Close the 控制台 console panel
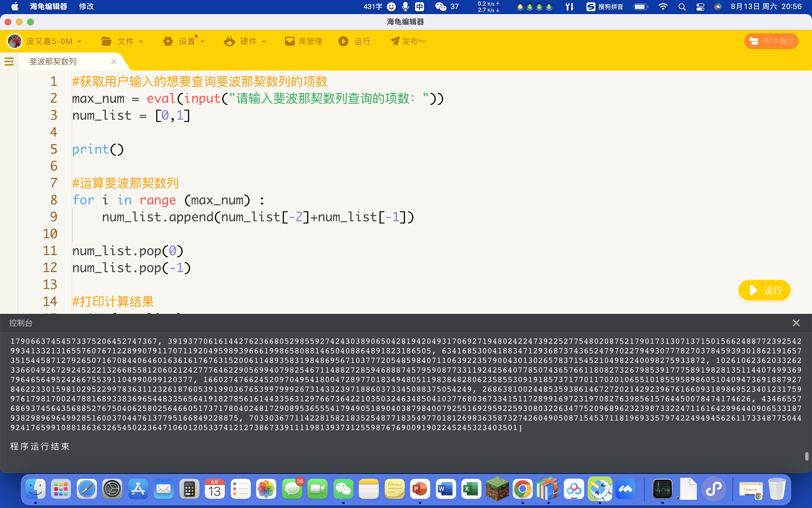This screenshot has width=812, height=508. [796, 323]
